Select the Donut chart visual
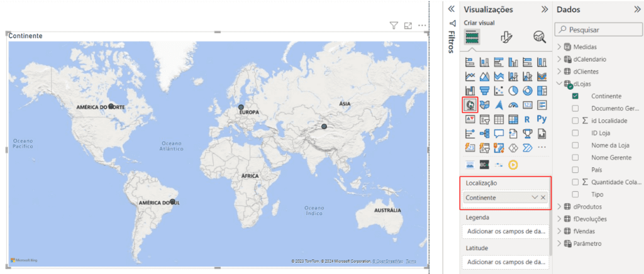This screenshot has width=644, height=274. click(x=528, y=90)
